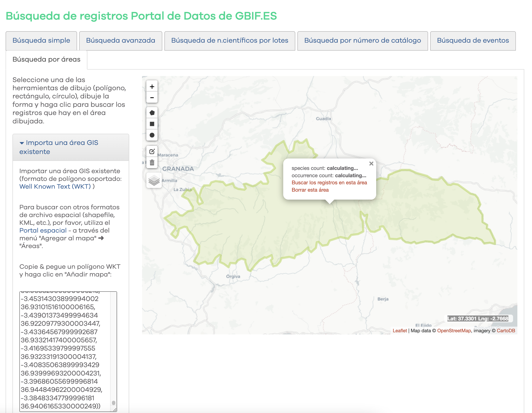Close the map area popup
The height and width of the screenshot is (413, 532).
point(371,164)
